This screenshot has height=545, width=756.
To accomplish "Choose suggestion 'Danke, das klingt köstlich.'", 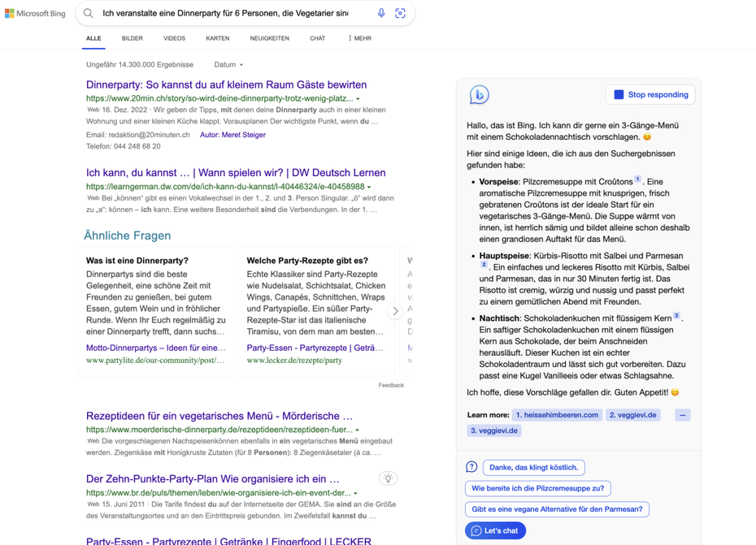I will tap(534, 467).
